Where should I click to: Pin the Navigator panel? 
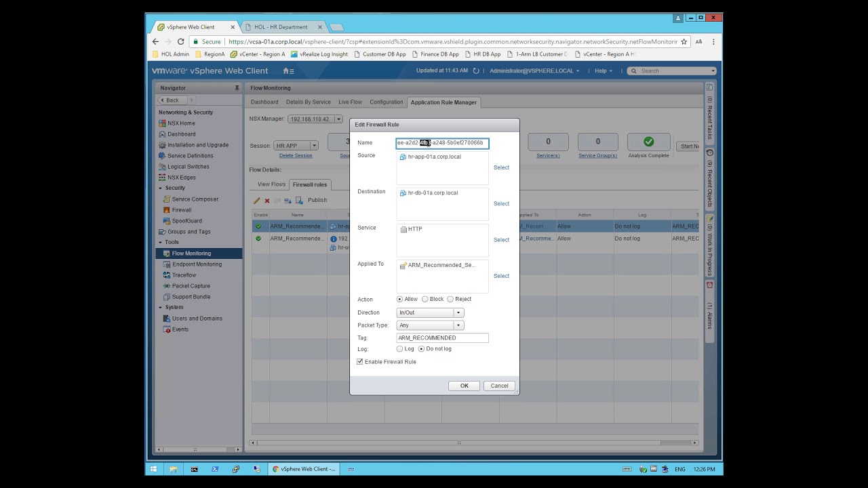(x=237, y=88)
